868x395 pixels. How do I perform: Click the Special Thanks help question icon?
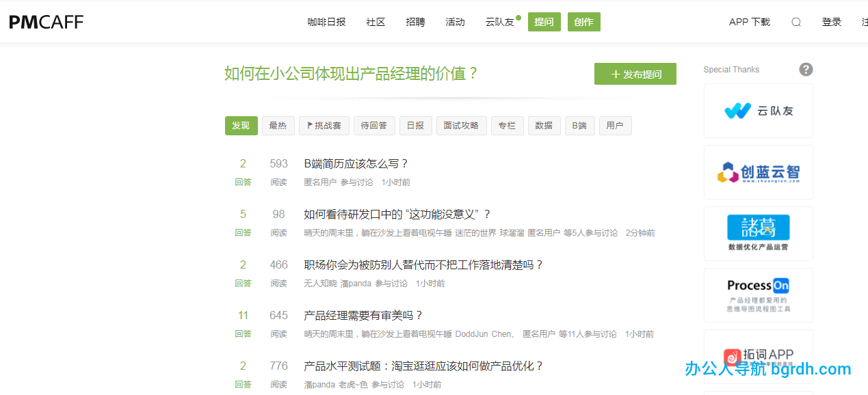pyautogui.click(x=806, y=69)
